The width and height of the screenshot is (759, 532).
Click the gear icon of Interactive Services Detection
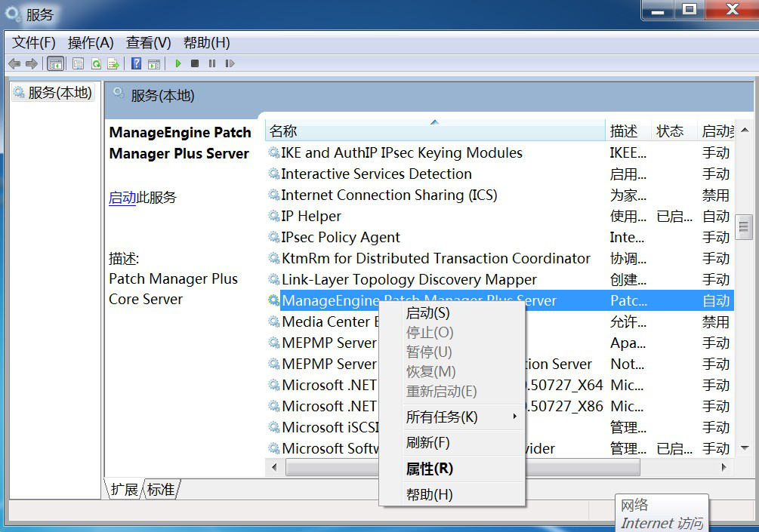click(274, 174)
